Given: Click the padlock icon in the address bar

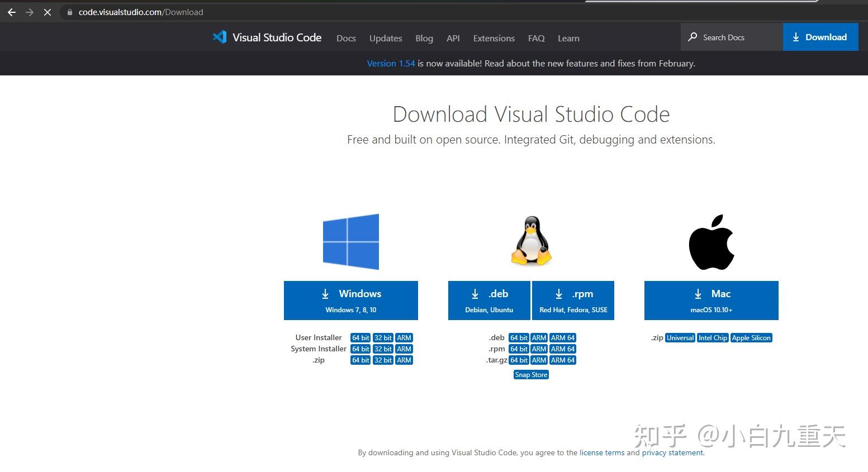Looking at the screenshot, I should click(69, 12).
